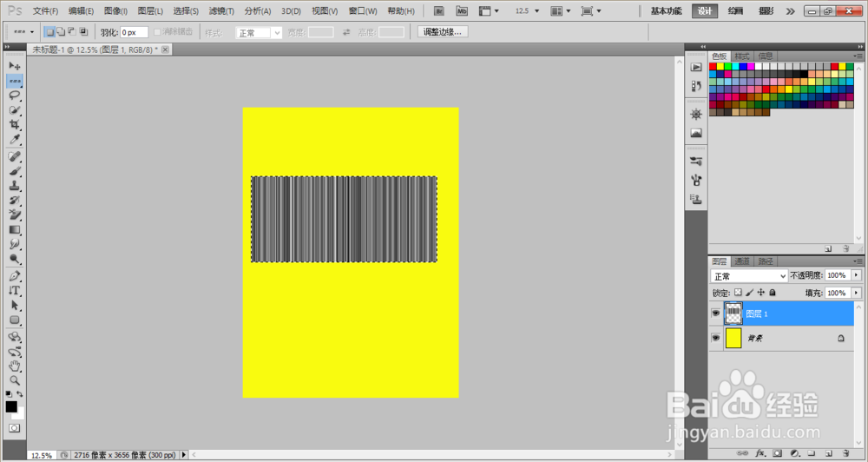Open the 文件(F) menu
Viewport: 868px width, 462px height.
[x=45, y=11]
